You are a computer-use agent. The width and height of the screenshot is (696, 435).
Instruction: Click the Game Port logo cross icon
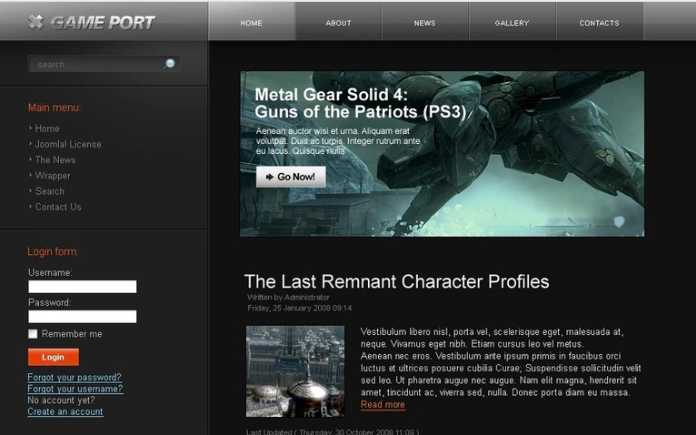[36, 22]
